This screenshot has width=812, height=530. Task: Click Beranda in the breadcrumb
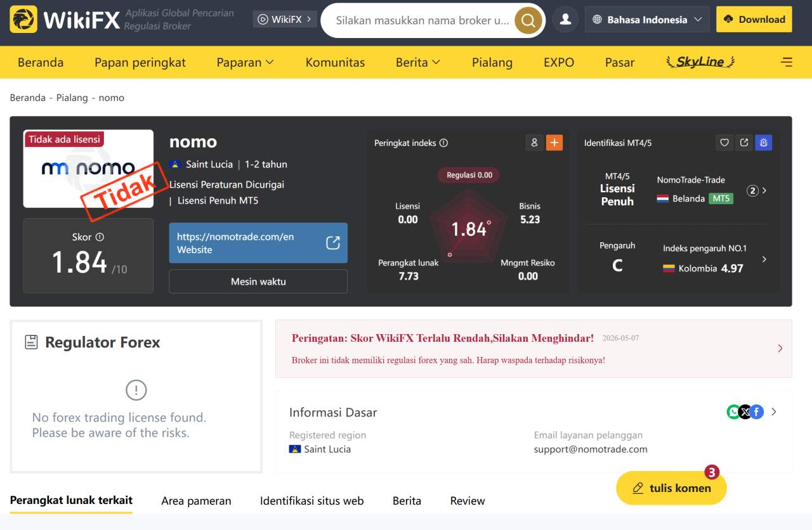click(x=28, y=98)
